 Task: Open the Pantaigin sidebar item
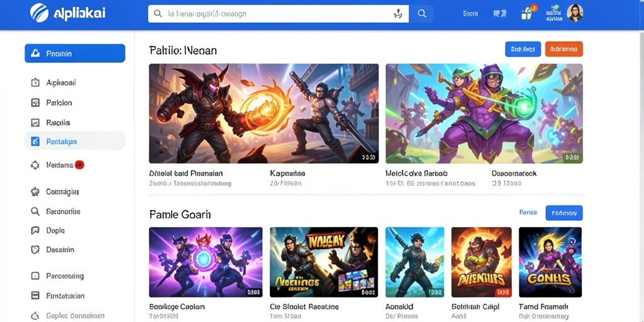[75, 142]
